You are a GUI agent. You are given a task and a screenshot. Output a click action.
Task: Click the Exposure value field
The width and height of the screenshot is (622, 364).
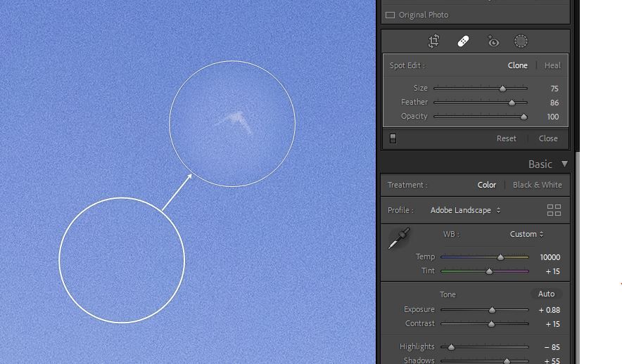(549, 310)
